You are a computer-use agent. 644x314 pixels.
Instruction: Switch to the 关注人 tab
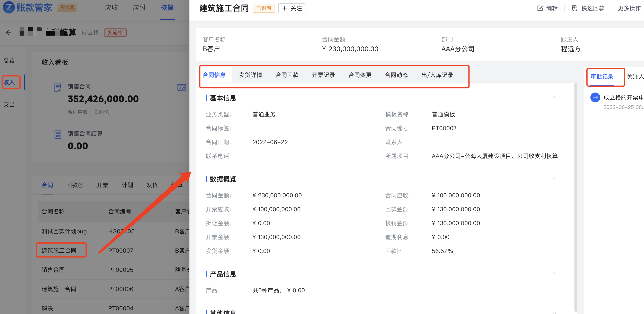(635, 77)
